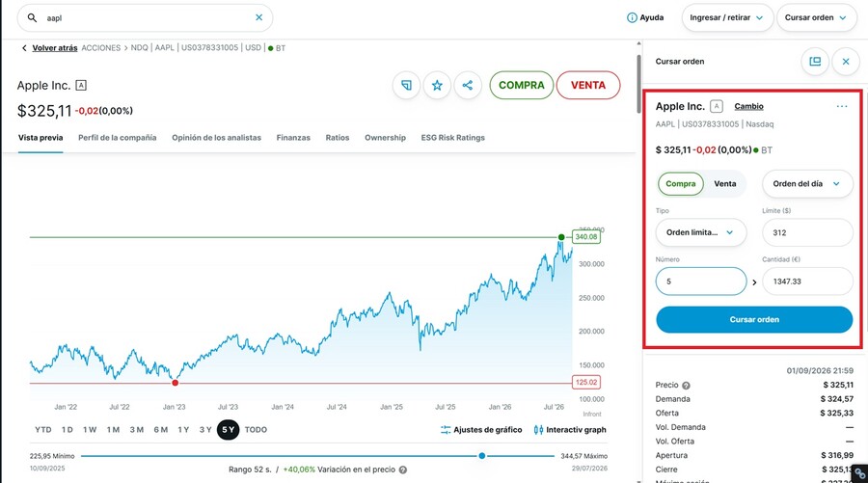This screenshot has width=868, height=483.
Task: Click the Apertura value $ 316,99
Action: click(x=837, y=455)
